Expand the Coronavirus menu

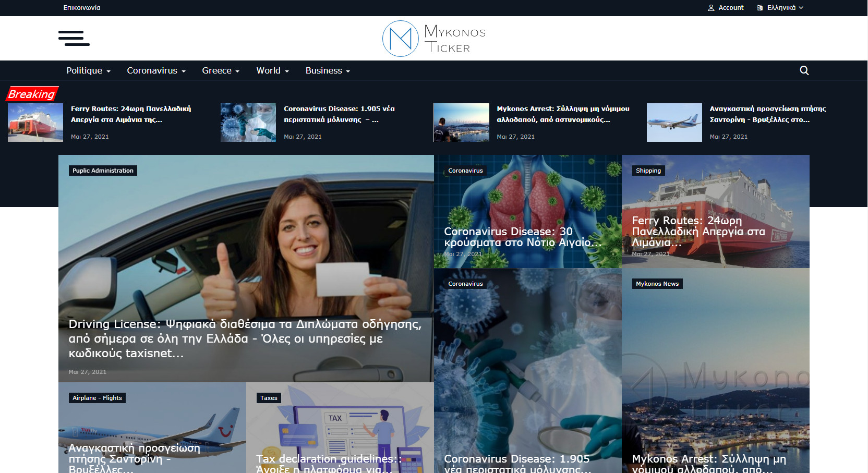[156, 70]
